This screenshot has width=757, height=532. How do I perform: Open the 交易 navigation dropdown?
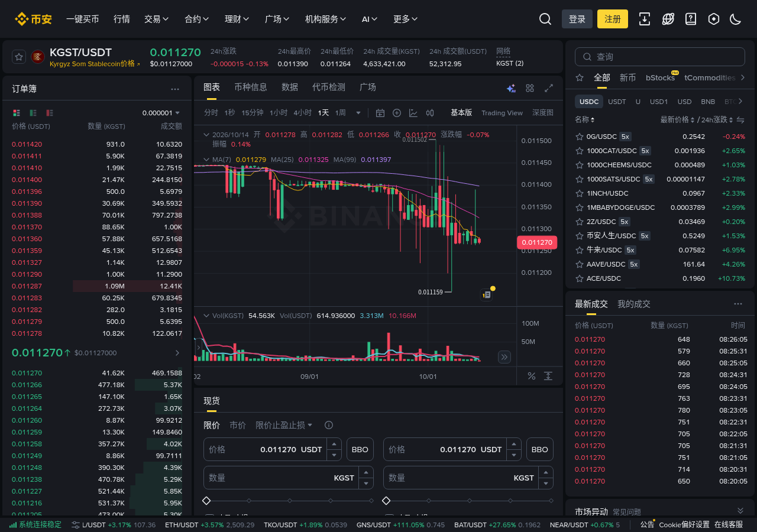[157, 19]
